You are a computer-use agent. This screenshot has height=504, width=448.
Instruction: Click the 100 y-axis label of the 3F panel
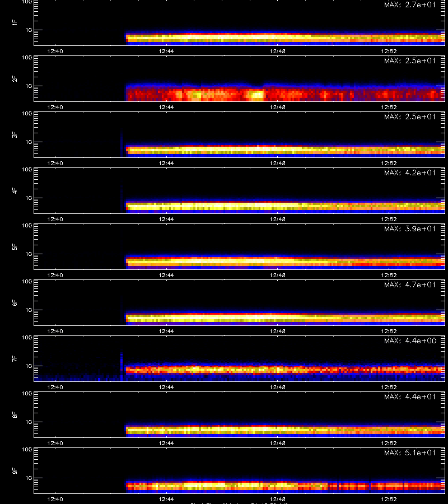coord(27,114)
